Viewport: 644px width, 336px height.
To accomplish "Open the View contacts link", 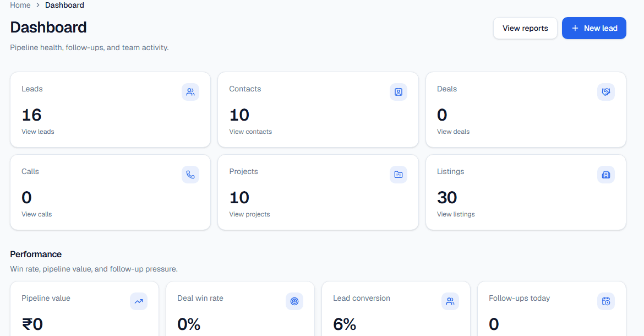I will coord(250,132).
